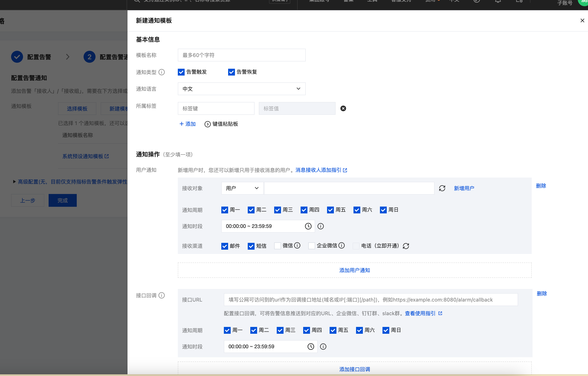The image size is (588, 376).
Task: Click the info icon next to 接口回调
Action: pos(162,295)
